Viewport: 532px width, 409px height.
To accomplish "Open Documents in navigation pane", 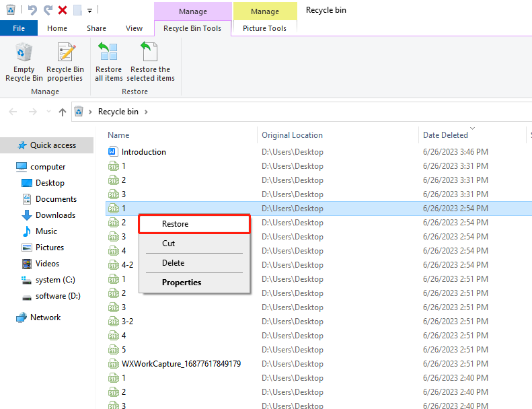I will pyautogui.click(x=50, y=199).
